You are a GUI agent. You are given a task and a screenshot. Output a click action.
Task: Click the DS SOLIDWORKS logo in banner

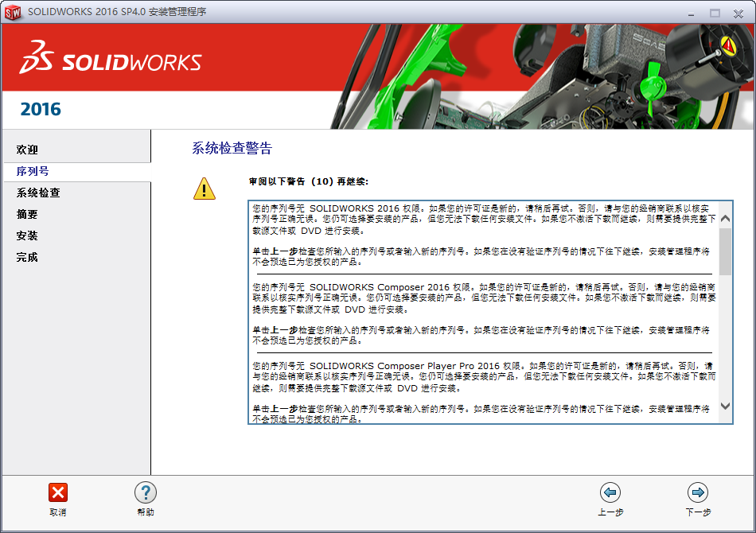coord(111,57)
